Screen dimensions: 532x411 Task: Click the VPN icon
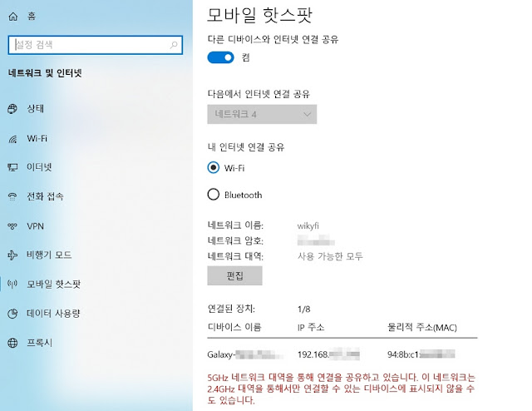point(12,226)
